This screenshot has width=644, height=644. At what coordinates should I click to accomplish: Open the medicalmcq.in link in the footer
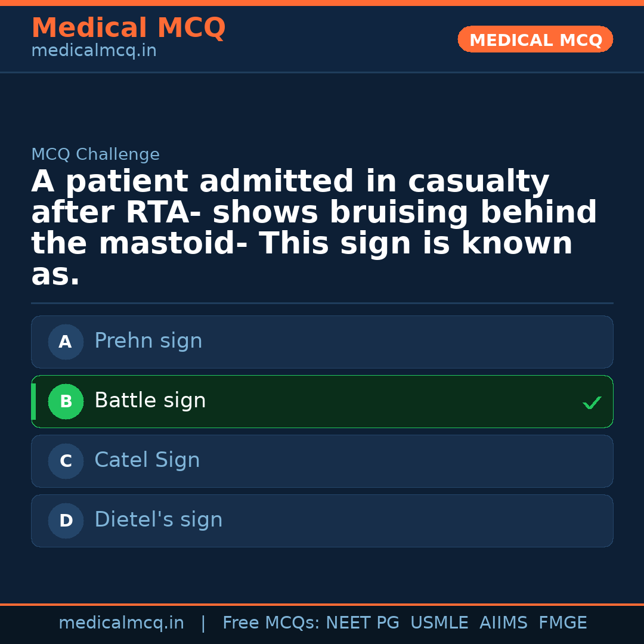(x=122, y=622)
